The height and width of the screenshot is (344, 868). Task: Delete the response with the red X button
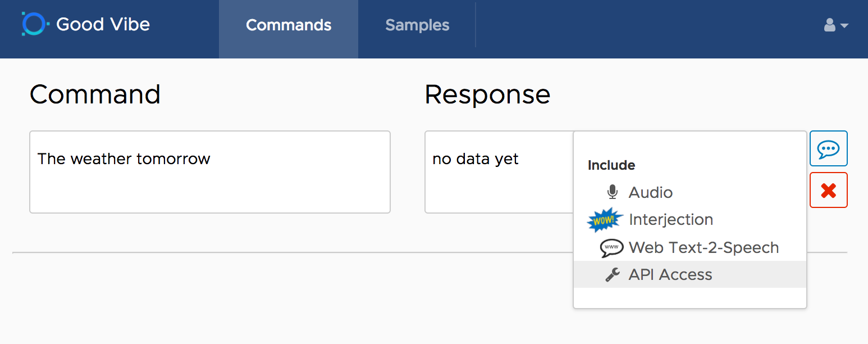coord(828,190)
